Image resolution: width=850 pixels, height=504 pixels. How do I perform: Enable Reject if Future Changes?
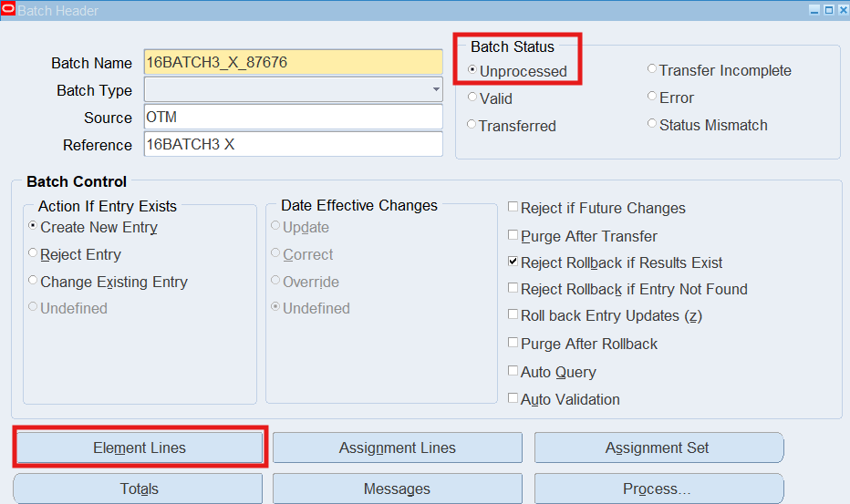coord(513,208)
